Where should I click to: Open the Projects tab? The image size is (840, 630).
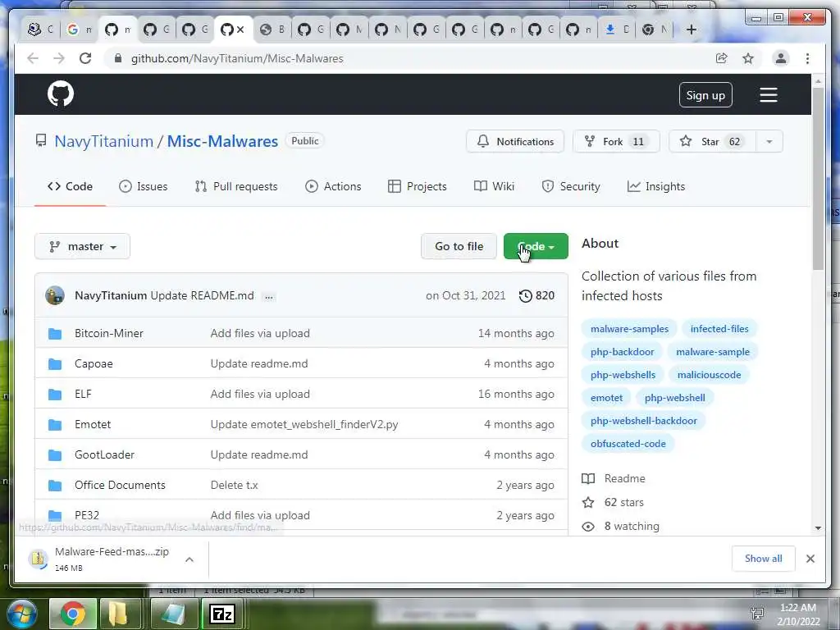[x=417, y=186]
